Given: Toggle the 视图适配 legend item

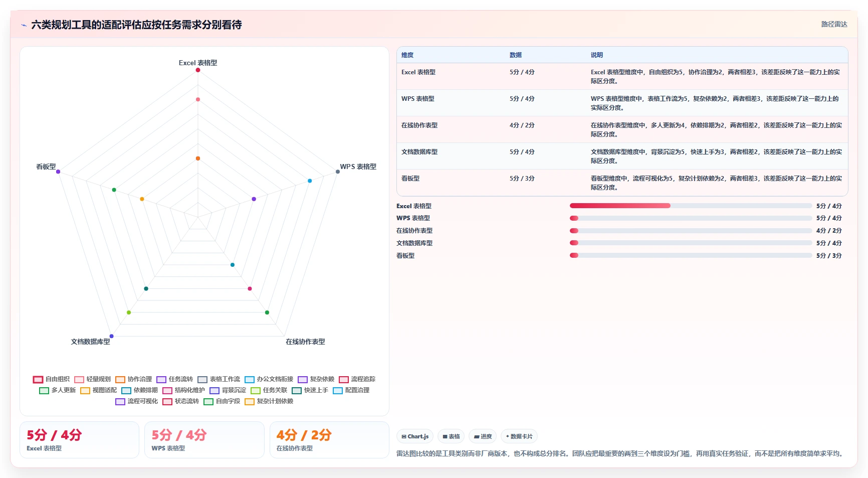Looking at the screenshot, I should pos(98,390).
